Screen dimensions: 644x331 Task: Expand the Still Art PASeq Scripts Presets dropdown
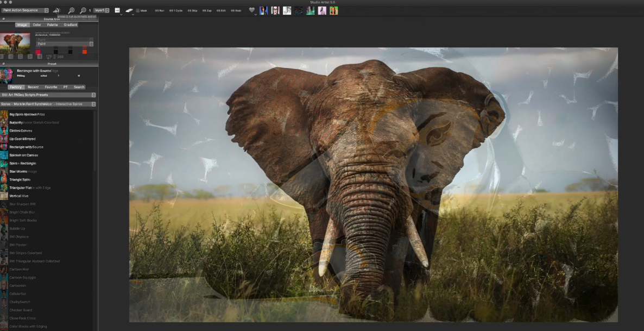(48, 95)
